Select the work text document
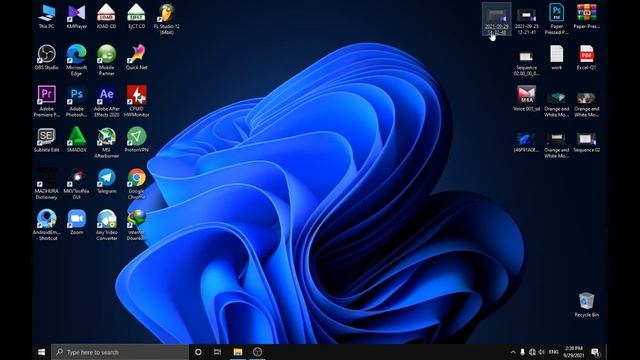This screenshot has height=360, width=640. [x=556, y=58]
